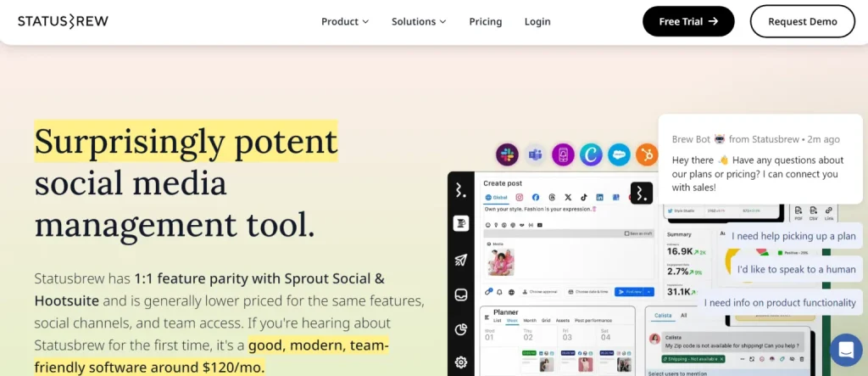Select the Instagram icon in Create post
The width and height of the screenshot is (868, 376).
tap(520, 198)
